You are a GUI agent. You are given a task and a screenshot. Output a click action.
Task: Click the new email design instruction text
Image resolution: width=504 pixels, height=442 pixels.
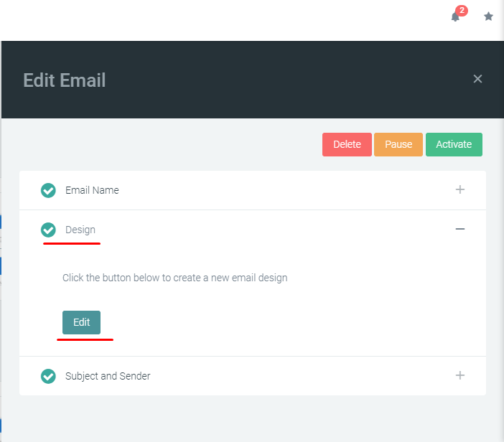click(174, 278)
